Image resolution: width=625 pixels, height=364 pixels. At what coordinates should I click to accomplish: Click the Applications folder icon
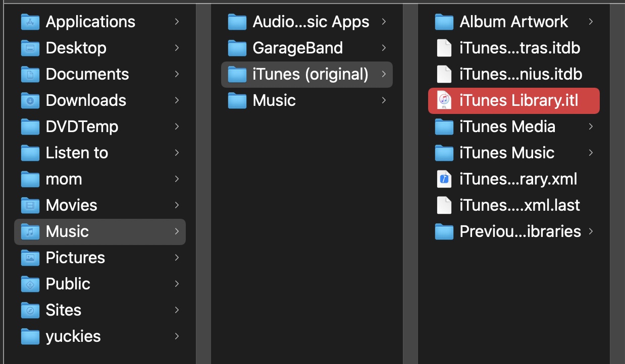pos(30,22)
